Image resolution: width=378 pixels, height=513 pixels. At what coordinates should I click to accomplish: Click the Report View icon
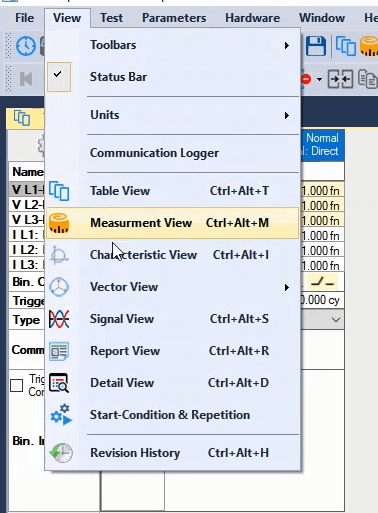(59, 351)
